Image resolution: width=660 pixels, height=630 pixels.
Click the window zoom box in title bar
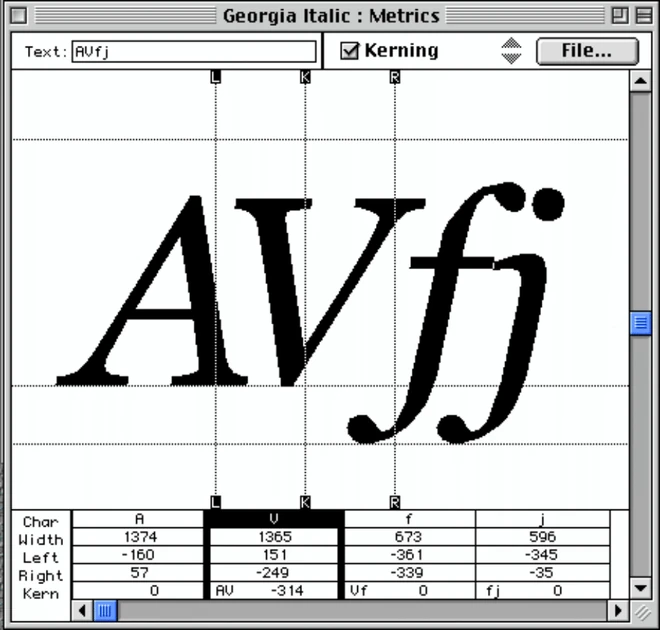[x=620, y=16]
